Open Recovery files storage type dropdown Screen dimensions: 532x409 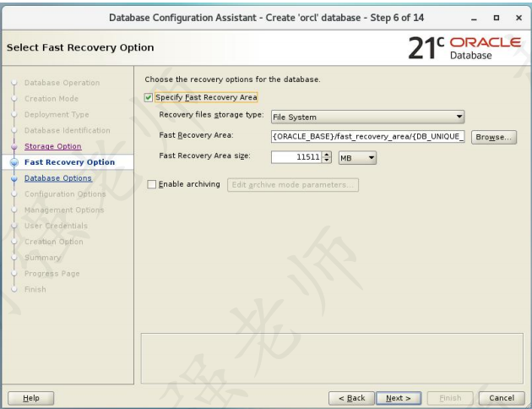[368, 117]
